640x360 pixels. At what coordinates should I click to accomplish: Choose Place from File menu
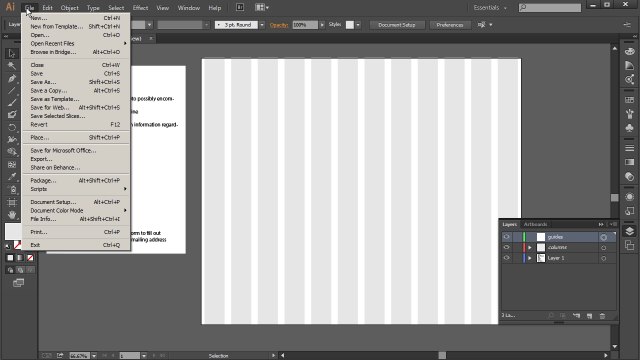(x=75, y=138)
